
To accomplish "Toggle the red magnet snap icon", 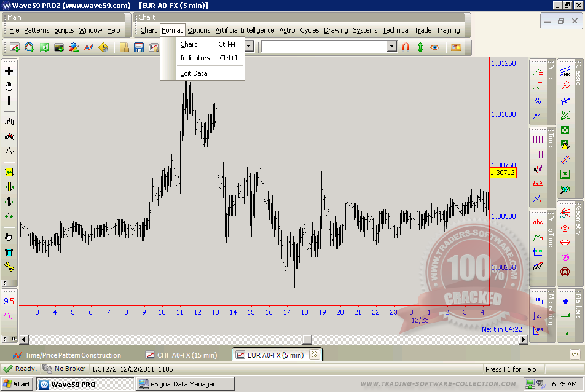I will tap(406, 47).
